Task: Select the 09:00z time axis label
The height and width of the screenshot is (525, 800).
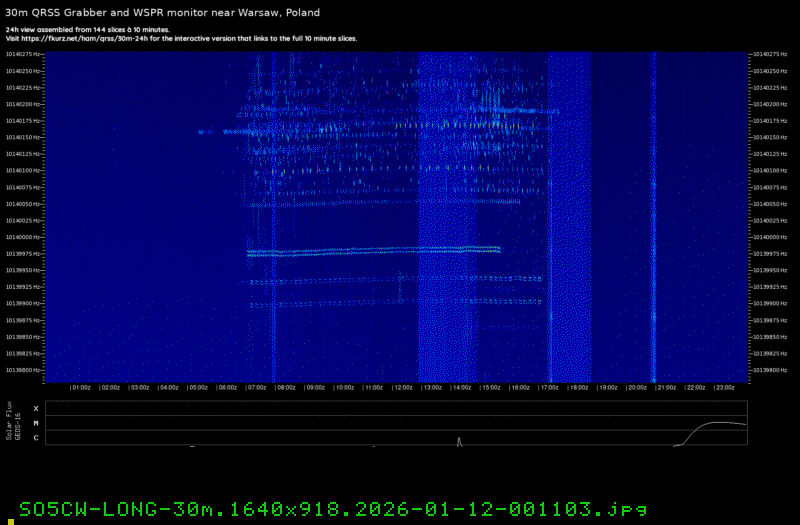Action: point(315,388)
